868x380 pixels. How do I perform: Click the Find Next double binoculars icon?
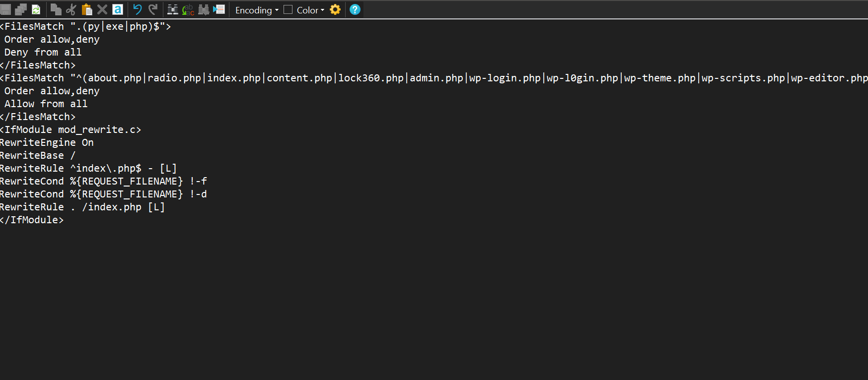[204, 9]
